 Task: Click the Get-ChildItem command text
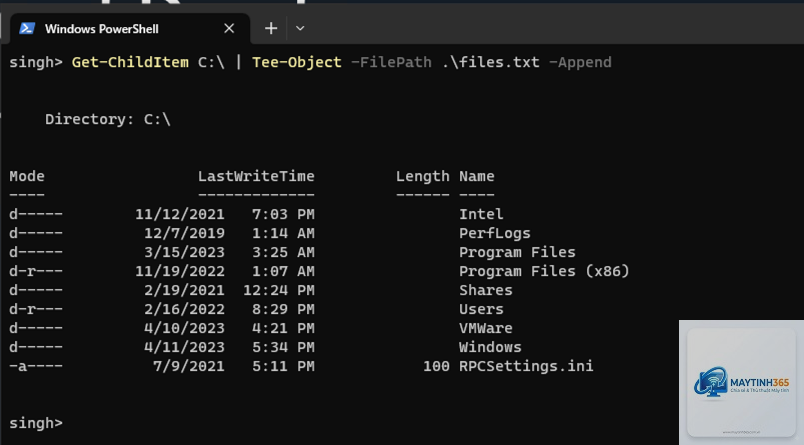[130, 63]
